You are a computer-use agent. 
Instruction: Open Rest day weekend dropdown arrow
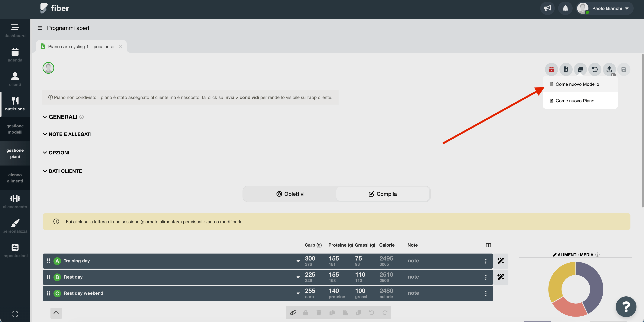coord(298,294)
